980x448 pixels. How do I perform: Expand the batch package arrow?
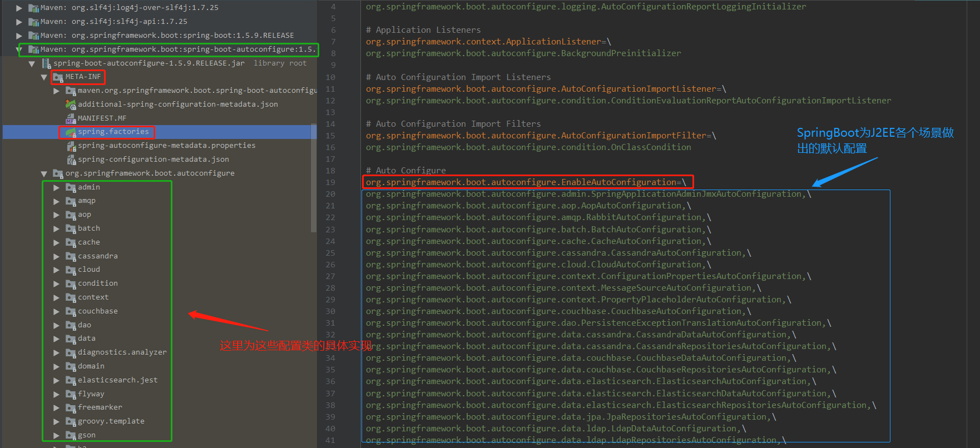point(56,228)
